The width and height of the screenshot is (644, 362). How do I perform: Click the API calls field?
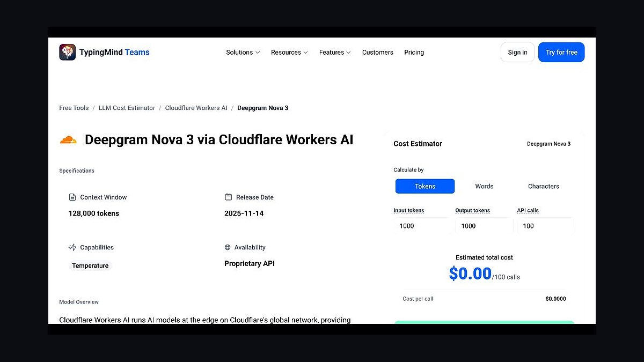(546, 226)
